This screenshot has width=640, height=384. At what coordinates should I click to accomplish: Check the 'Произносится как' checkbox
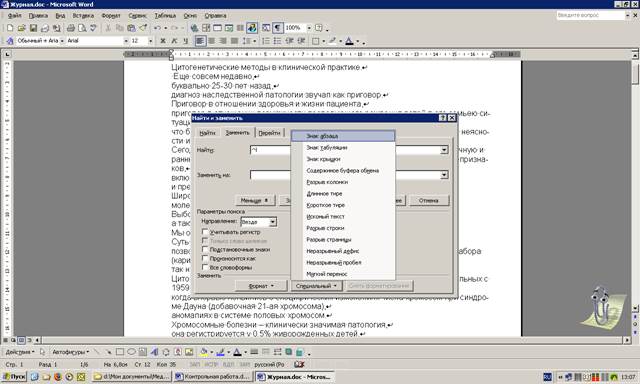(205, 258)
